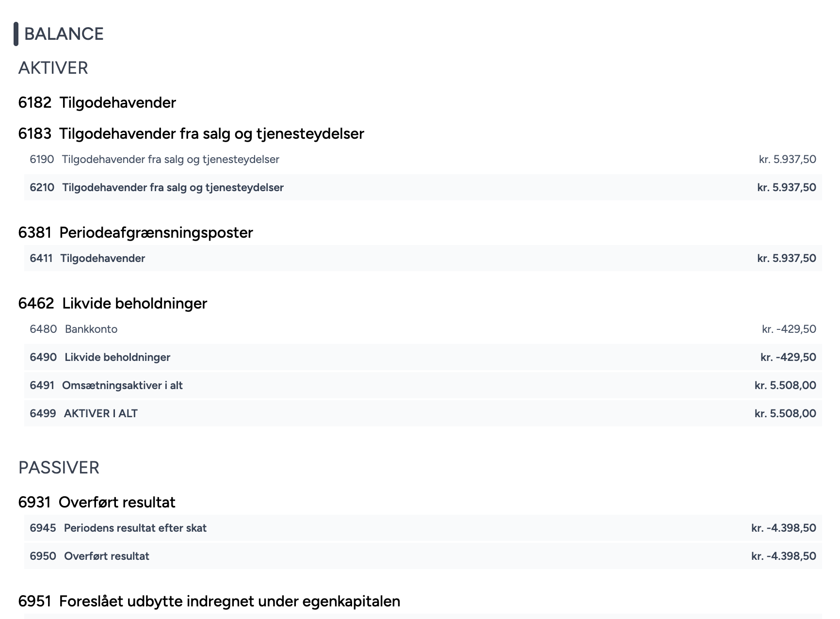Open account 6182 Tilgodehavender
Screen dimensions: 840x619
(x=97, y=102)
